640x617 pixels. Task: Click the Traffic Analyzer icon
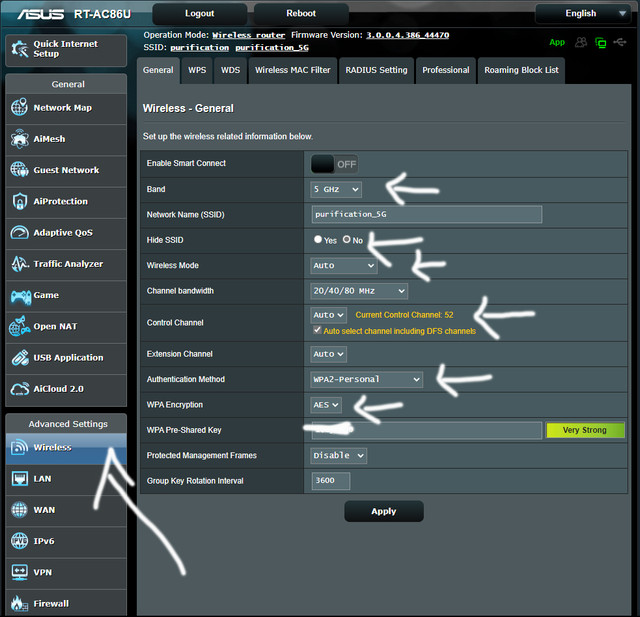click(20, 264)
